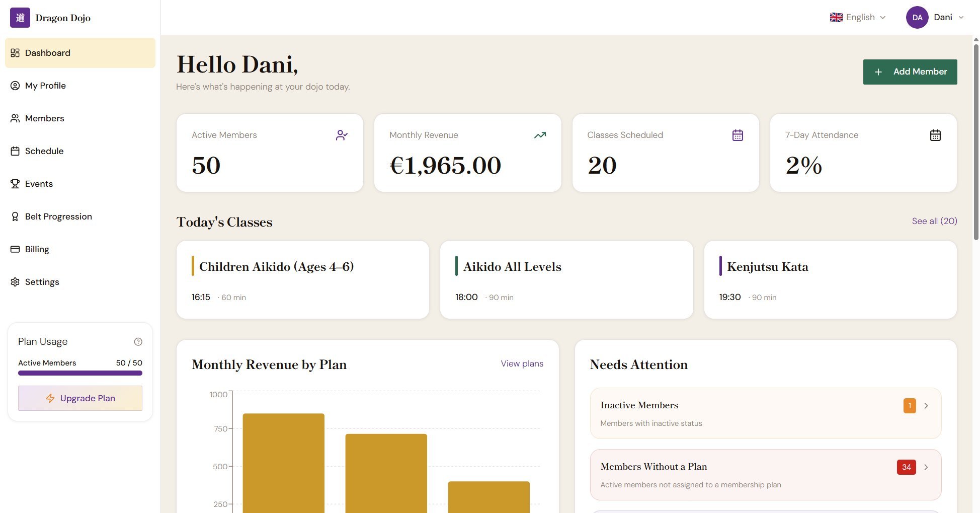Click the shortest revenue chart bar
The height and width of the screenshot is (513, 980).
488,497
